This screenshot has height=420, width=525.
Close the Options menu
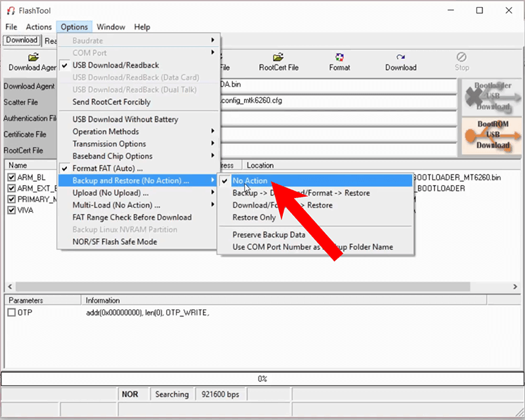pos(74,27)
